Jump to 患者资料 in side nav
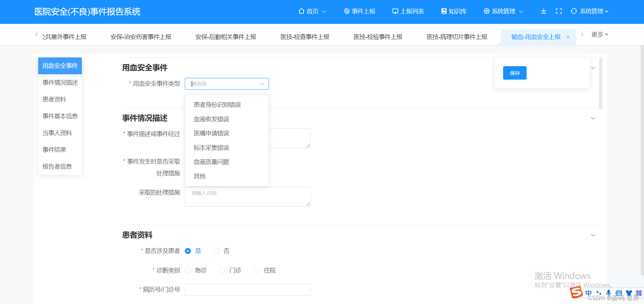The width and height of the screenshot is (644, 304). tap(60, 99)
